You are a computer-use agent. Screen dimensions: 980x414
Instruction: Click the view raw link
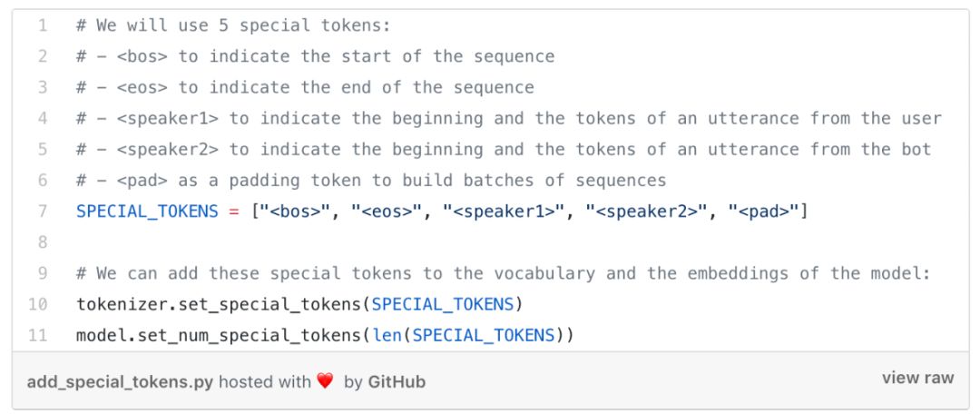(x=917, y=378)
